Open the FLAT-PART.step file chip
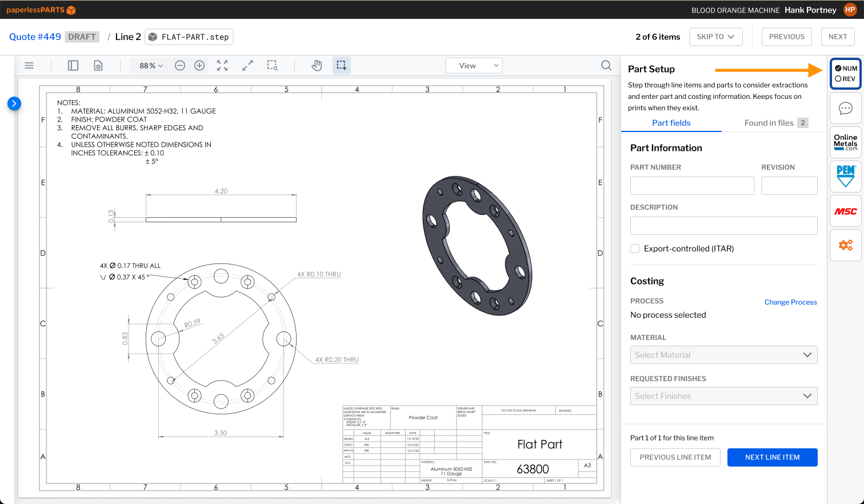The width and height of the screenshot is (864, 504). click(x=189, y=37)
